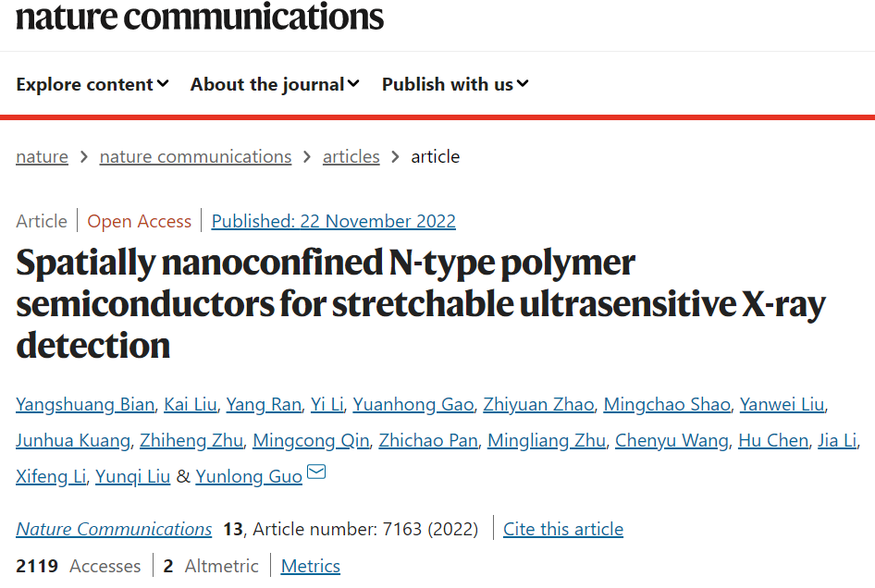Open author Mingchao Shao's info
875x588 pixels.
(667, 404)
